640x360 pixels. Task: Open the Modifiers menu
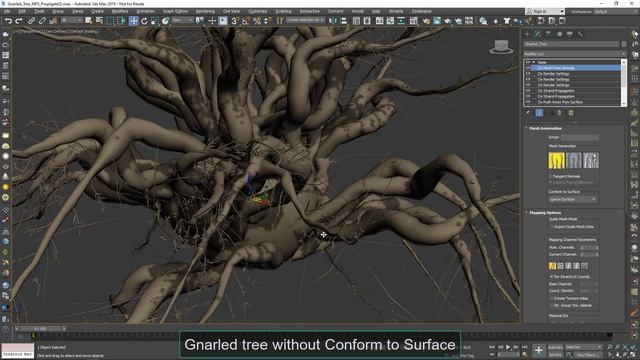(x=120, y=11)
